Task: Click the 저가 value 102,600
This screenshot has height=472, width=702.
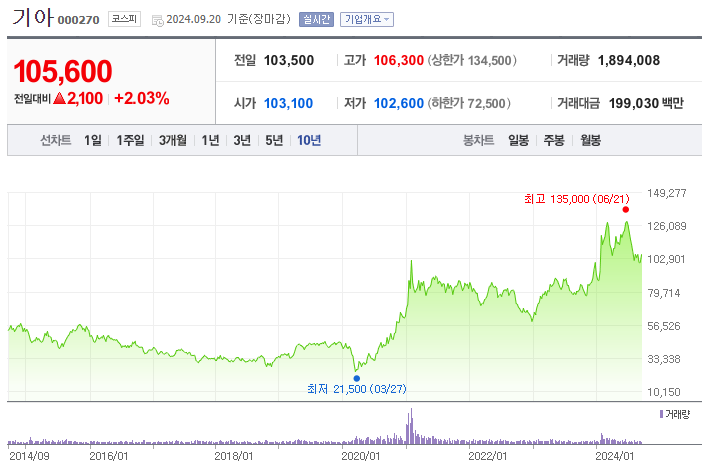Action: [x=398, y=103]
